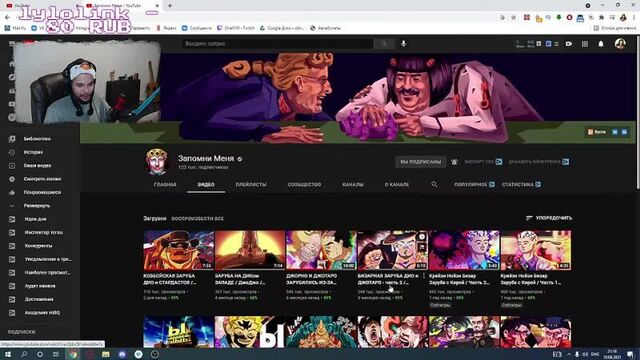Open КОВБОЙСКАЯ ЗАРУБА video thumbnail

click(178, 250)
